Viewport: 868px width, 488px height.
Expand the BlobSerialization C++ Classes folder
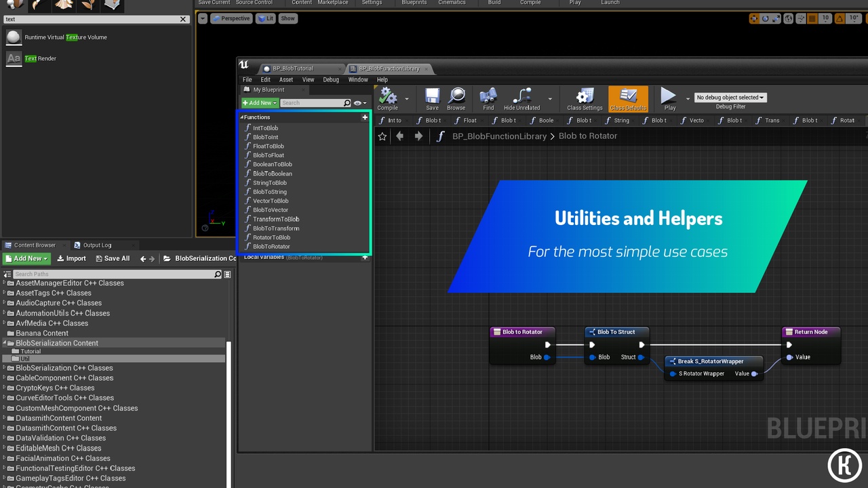4,368
